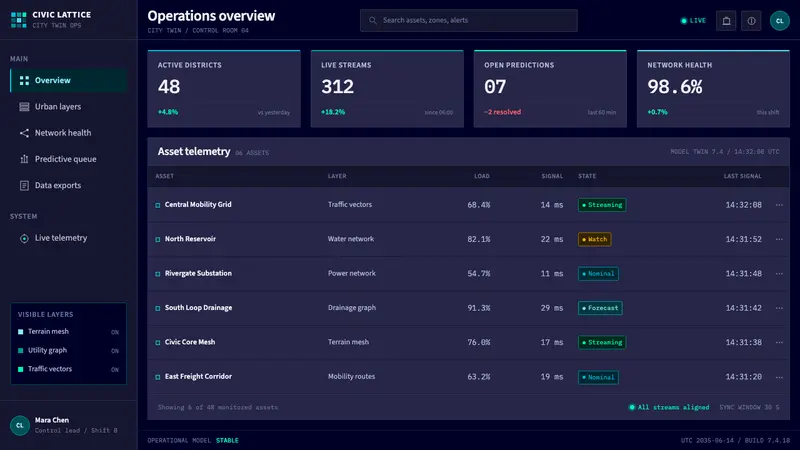Image resolution: width=800 pixels, height=450 pixels.
Task: Toggle Utility graph layer visibility
Action: tap(68, 351)
